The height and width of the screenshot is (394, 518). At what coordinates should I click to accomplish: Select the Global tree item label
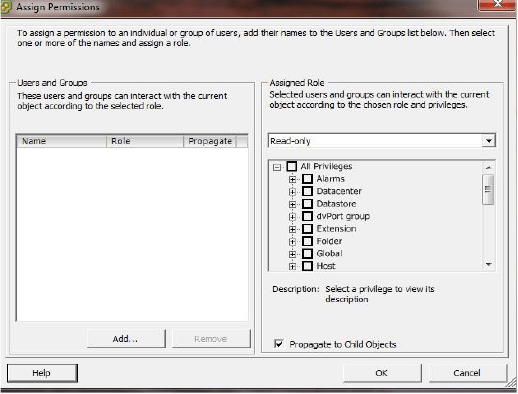tap(329, 254)
